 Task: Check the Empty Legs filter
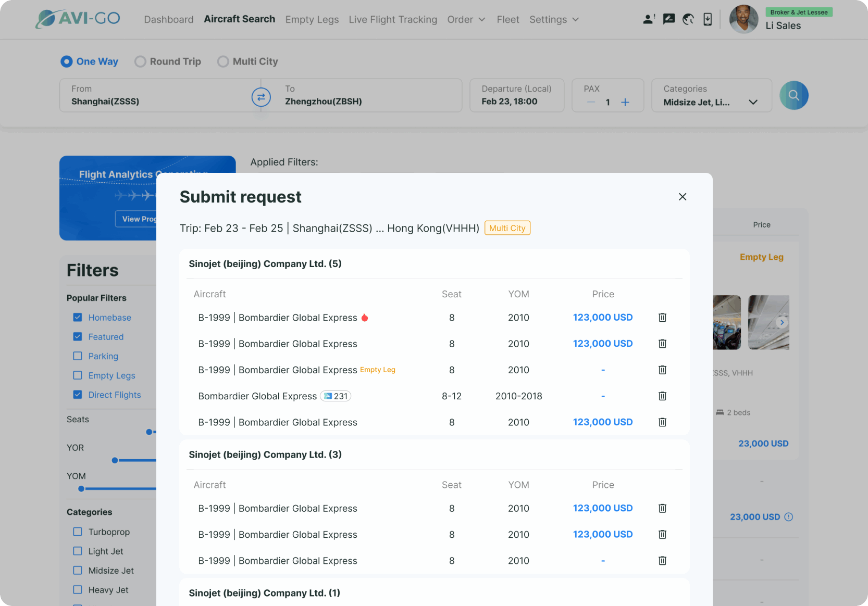tap(78, 375)
